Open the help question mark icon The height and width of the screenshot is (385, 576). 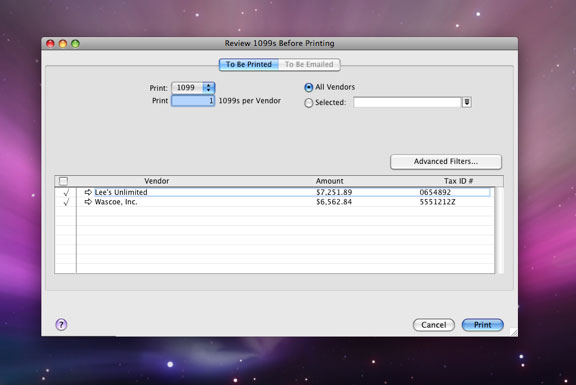click(x=61, y=324)
